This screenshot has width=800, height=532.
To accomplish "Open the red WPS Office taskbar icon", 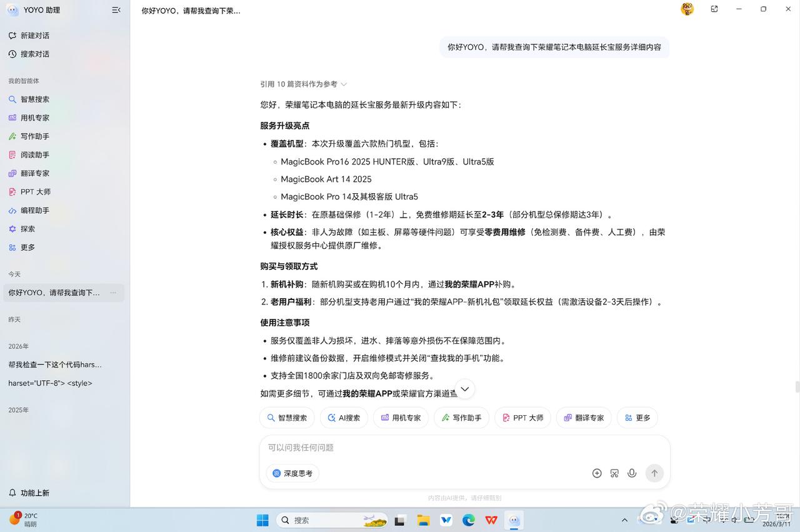I will tap(491, 520).
